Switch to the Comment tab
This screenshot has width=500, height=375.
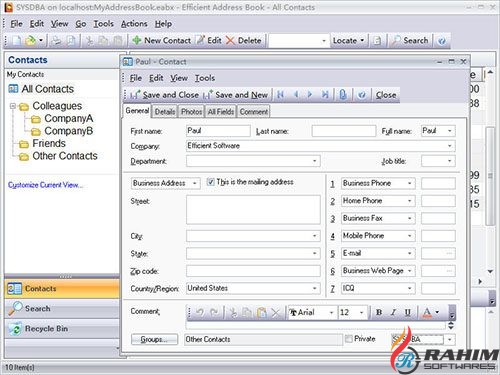point(254,112)
